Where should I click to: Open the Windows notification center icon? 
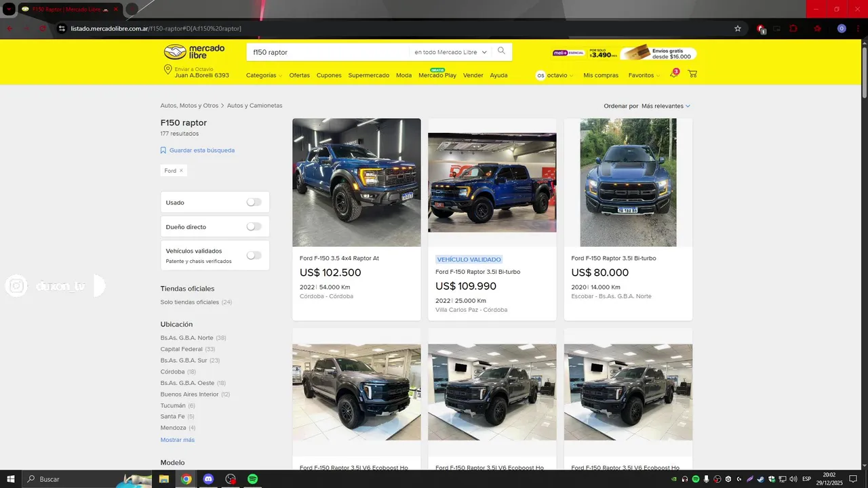point(853,479)
